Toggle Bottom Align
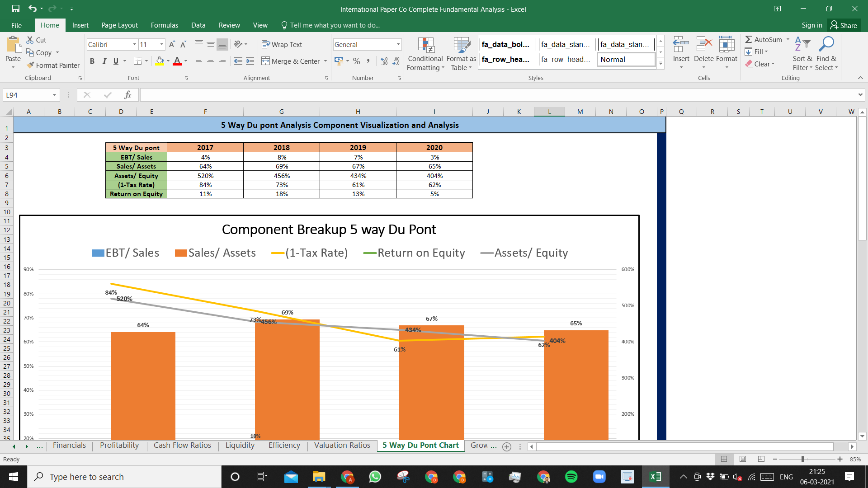This screenshot has width=868, height=488. coord(222,44)
